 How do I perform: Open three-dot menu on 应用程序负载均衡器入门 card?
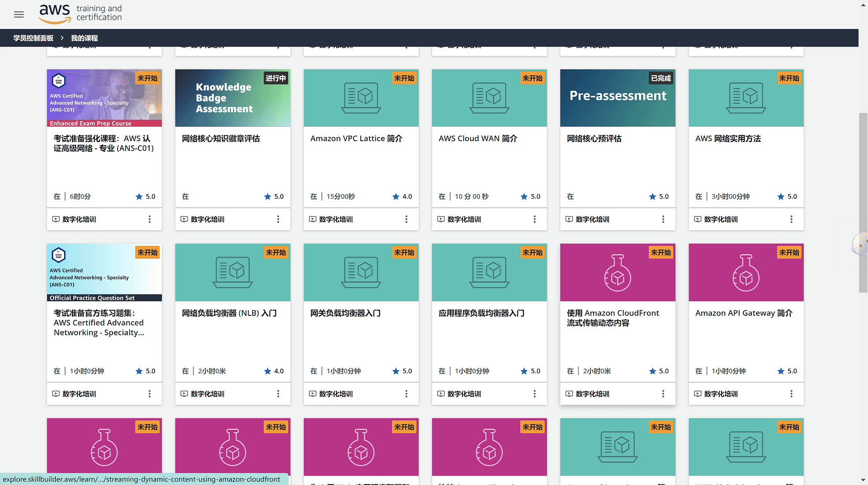(x=534, y=394)
